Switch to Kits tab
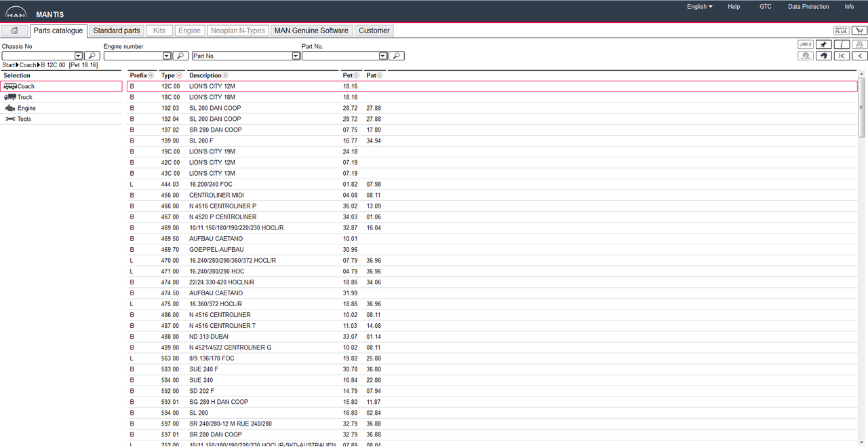Image resolution: width=868 pixels, height=448 pixels. (x=159, y=31)
